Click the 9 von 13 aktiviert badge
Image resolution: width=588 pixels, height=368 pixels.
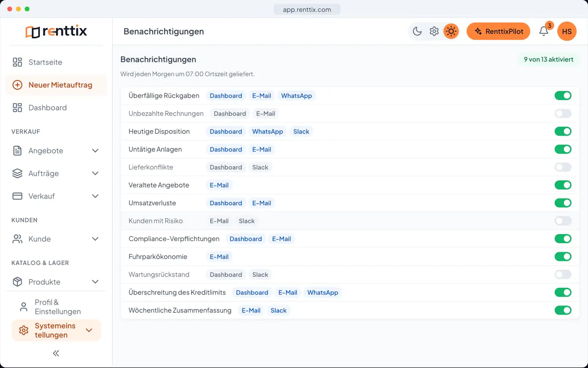(548, 59)
